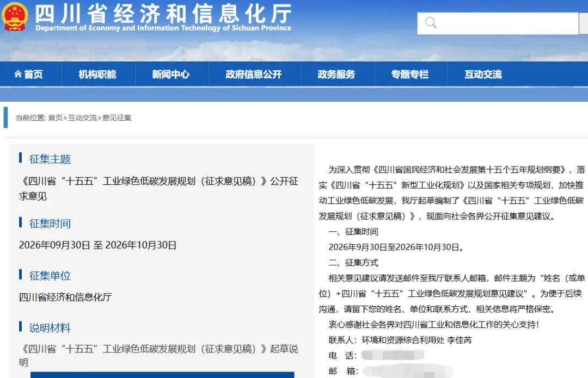Click the 二、征集方式 heading in article
This screenshot has height=378, width=588.
click(353, 263)
